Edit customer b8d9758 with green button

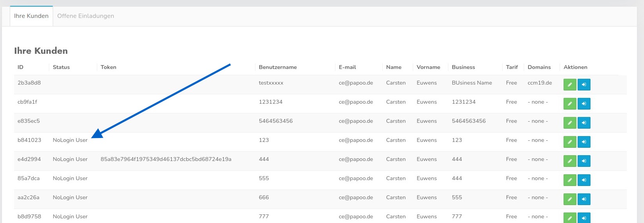pyautogui.click(x=570, y=218)
